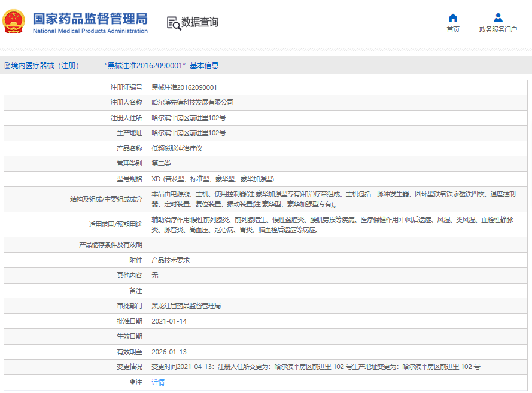Click the 变更情况 change record text
This screenshot has width=532, height=393.
click(316, 367)
